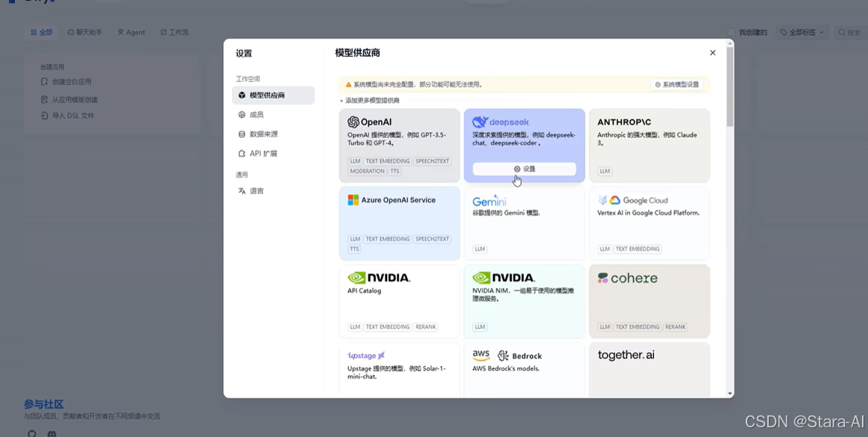Click the Azure OpenAI Service Microsoft logo

point(353,200)
